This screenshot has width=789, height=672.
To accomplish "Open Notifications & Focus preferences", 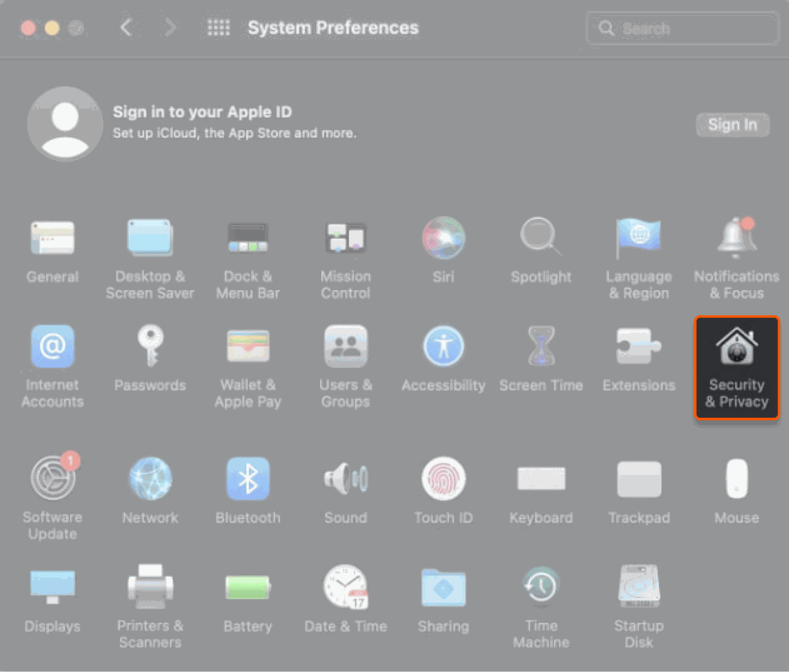I will 737,259.
